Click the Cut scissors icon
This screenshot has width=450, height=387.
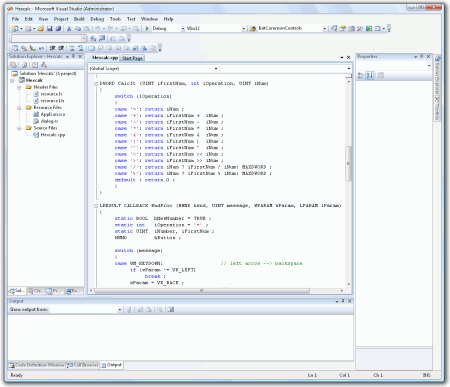click(69, 29)
